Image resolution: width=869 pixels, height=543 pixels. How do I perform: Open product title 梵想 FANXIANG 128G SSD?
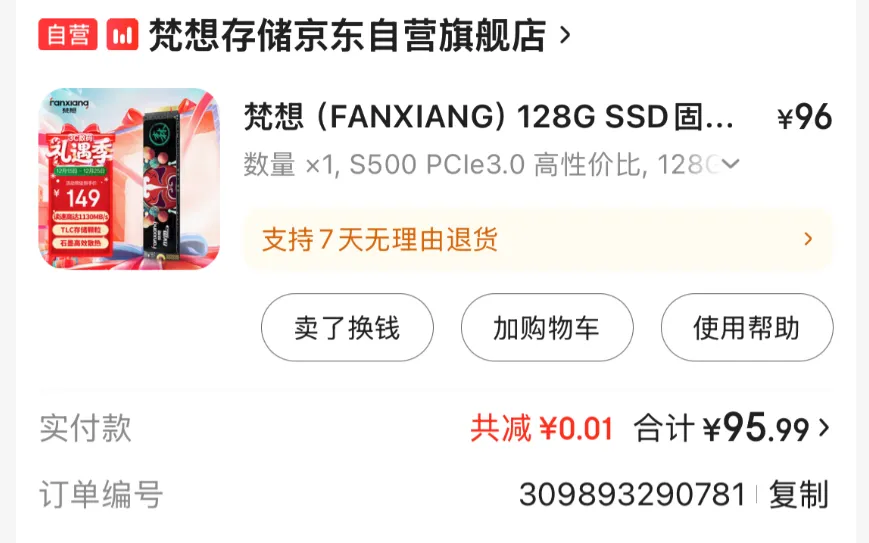click(x=489, y=117)
